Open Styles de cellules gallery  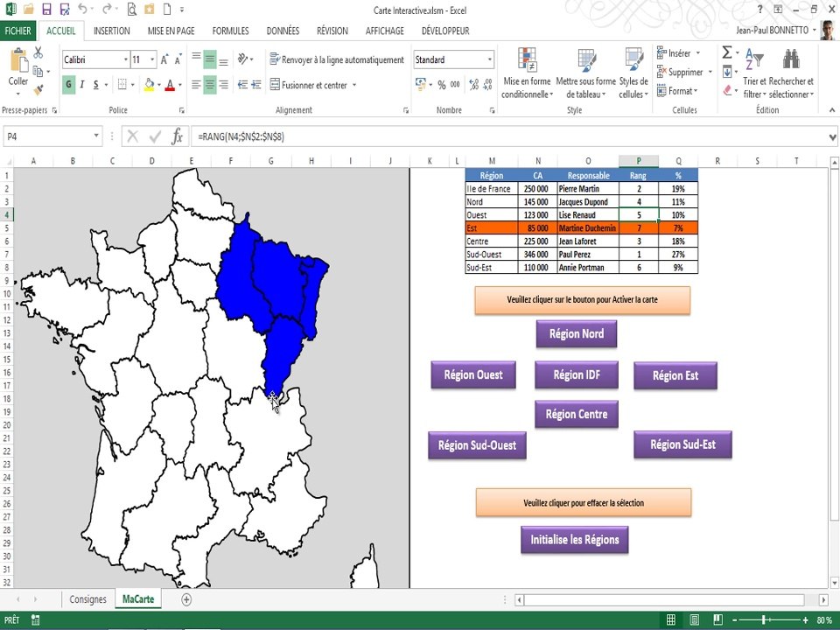tap(633, 73)
